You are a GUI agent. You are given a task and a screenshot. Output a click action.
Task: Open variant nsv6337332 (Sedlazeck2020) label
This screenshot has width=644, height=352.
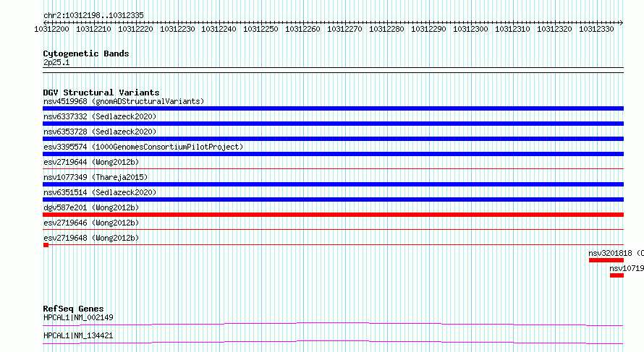(100, 116)
